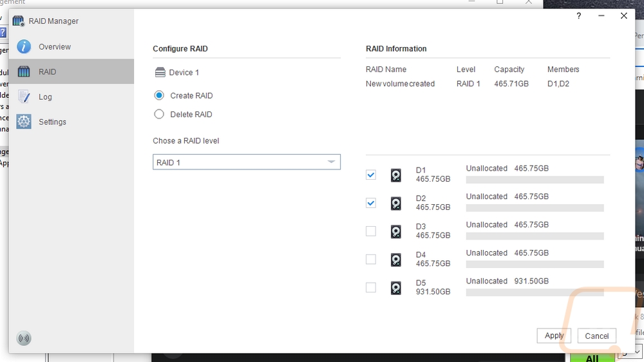This screenshot has width=644, height=362.
Task: Click the RAID Manager app icon in title
Action: pos(19,21)
